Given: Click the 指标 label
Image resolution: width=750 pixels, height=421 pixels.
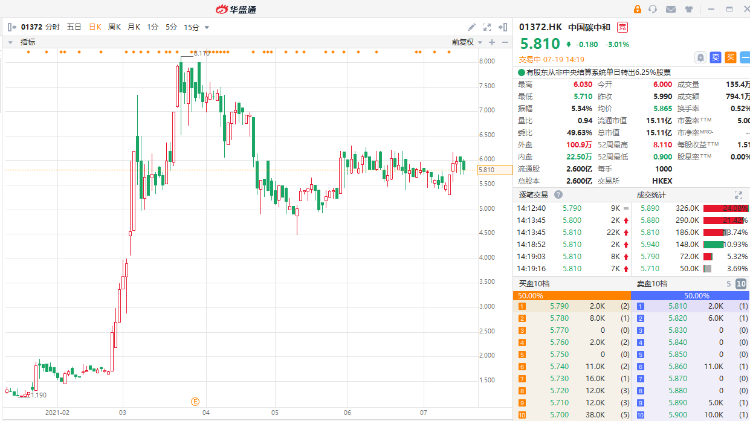Looking at the screenshot, I should coord(27,42).
